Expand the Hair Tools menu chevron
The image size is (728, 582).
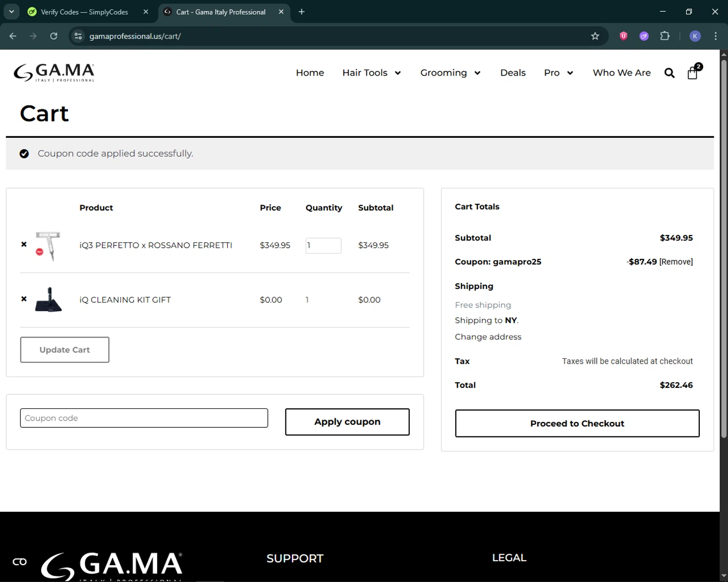tap(398, 73)
